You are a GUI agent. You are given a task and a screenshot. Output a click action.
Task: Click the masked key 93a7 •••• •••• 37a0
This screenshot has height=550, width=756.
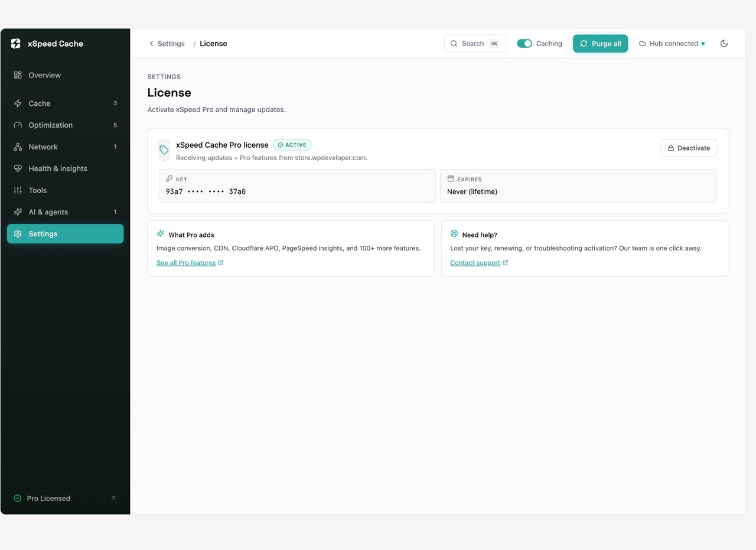(206, 191)
